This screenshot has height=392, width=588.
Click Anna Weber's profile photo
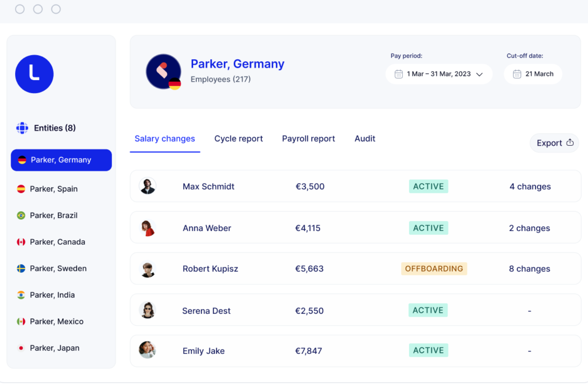[148, 228]
